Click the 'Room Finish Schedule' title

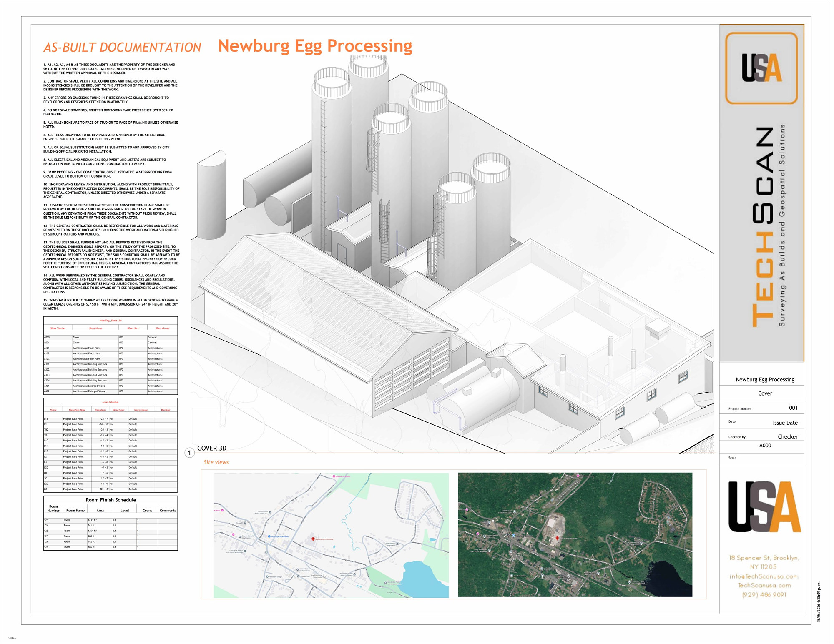[111, 500]
